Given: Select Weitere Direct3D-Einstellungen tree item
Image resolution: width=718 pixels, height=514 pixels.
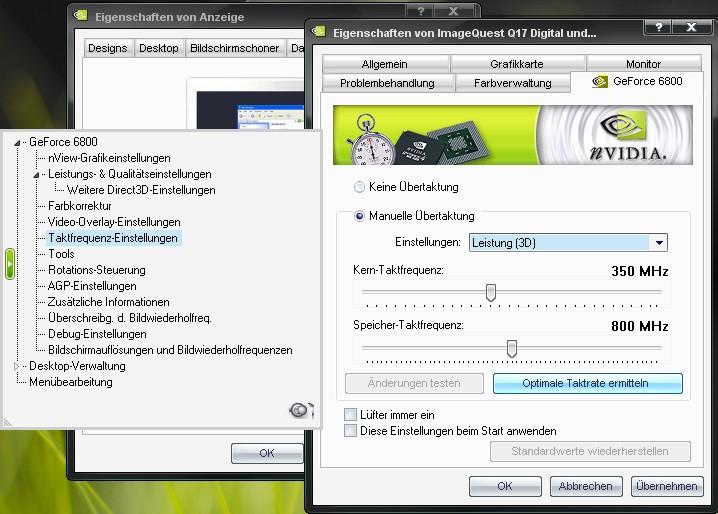Looking at the screenshot, I should tap(141, 190).
